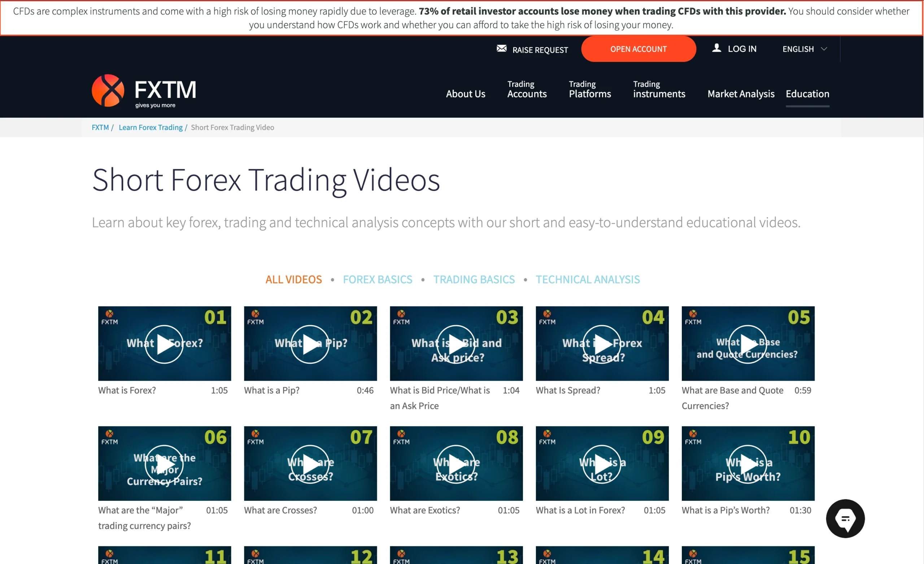Open video thumbnail number 12

310,555
